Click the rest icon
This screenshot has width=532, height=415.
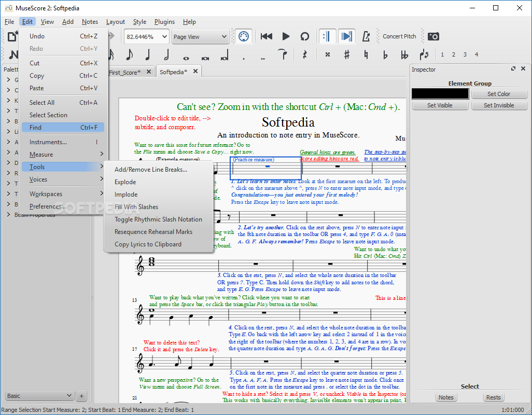point(305,54)
